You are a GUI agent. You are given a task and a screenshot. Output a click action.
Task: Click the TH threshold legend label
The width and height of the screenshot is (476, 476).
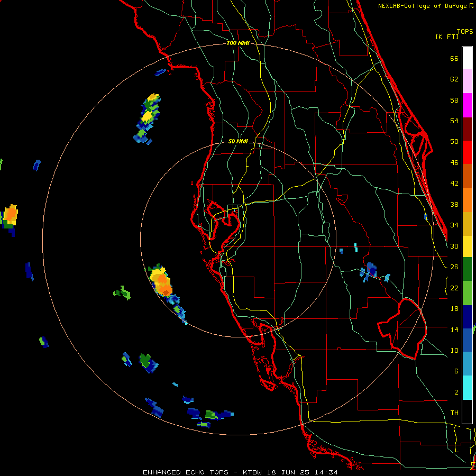tap(454, 413)
